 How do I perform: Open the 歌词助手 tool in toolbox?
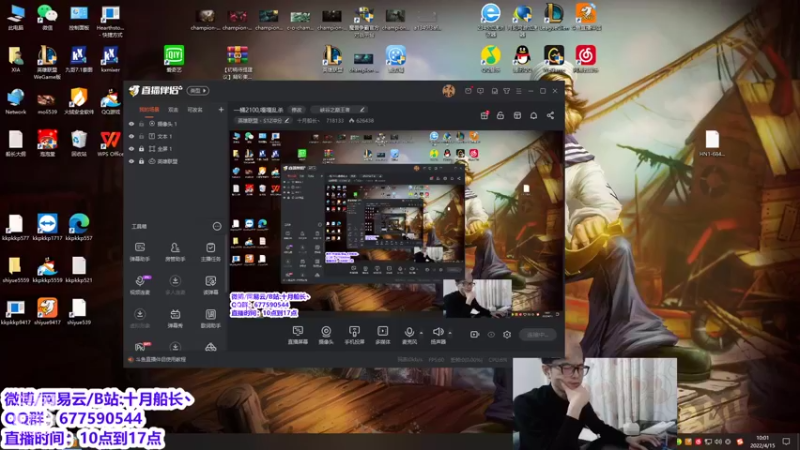click(x=210, y=318)
